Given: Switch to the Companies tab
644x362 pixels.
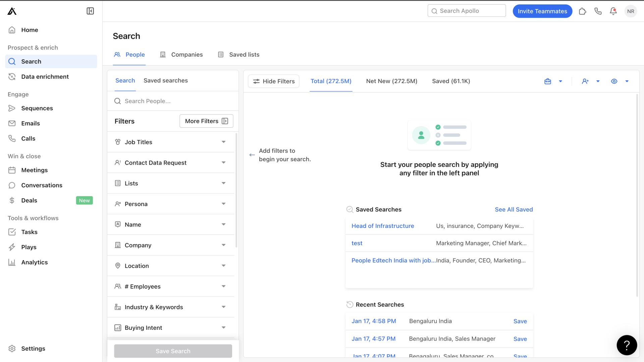Looking at the screenshot, I should [x=181, y=55].
